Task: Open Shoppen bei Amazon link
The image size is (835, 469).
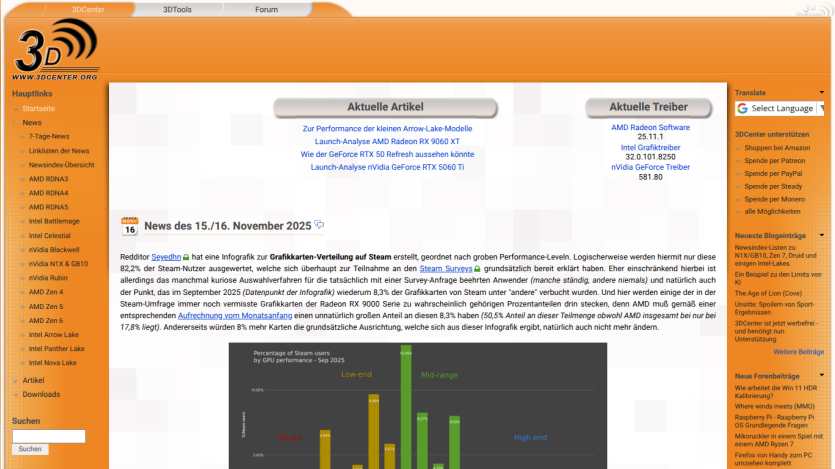Action: coord(777,148)
